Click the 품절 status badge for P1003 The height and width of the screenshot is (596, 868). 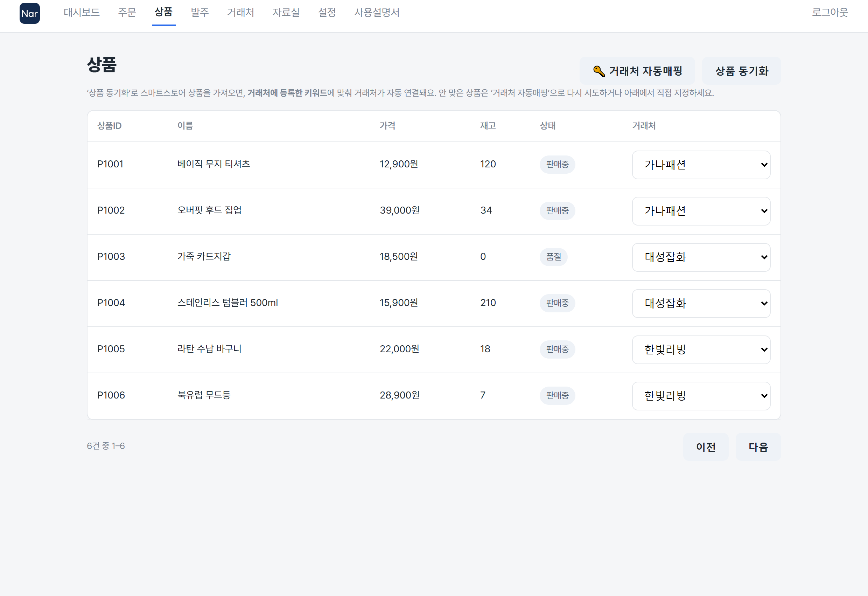553,257
